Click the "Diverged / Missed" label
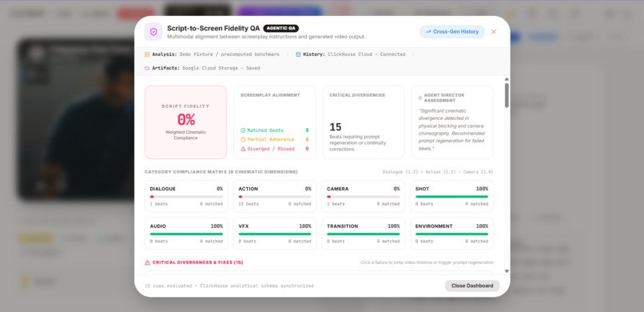 tap(271, 149)
